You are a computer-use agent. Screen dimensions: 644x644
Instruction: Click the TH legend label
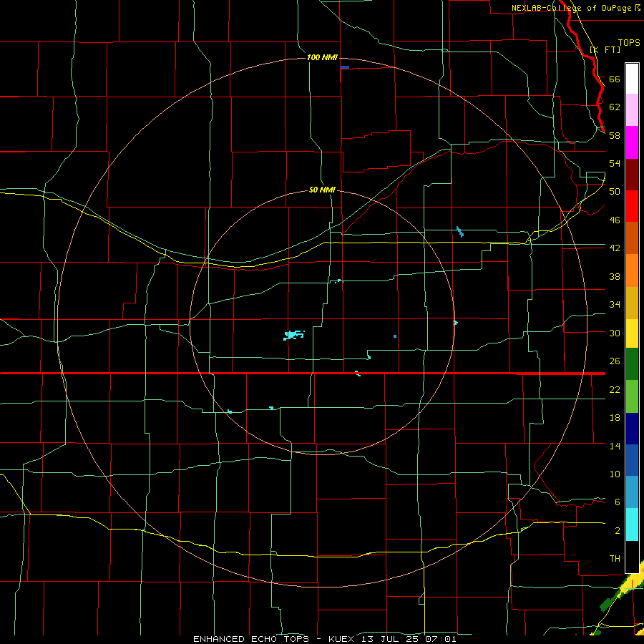(x=615, y=558)
